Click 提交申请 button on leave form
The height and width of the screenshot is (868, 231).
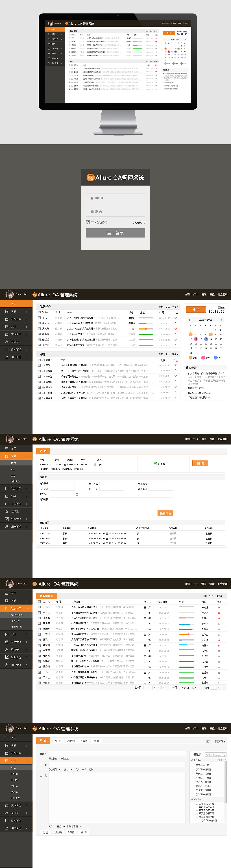click(x=165, y=513)
